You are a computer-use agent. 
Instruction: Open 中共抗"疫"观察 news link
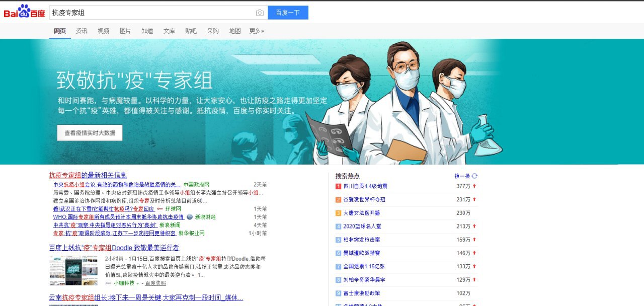(x=105, y=225)
